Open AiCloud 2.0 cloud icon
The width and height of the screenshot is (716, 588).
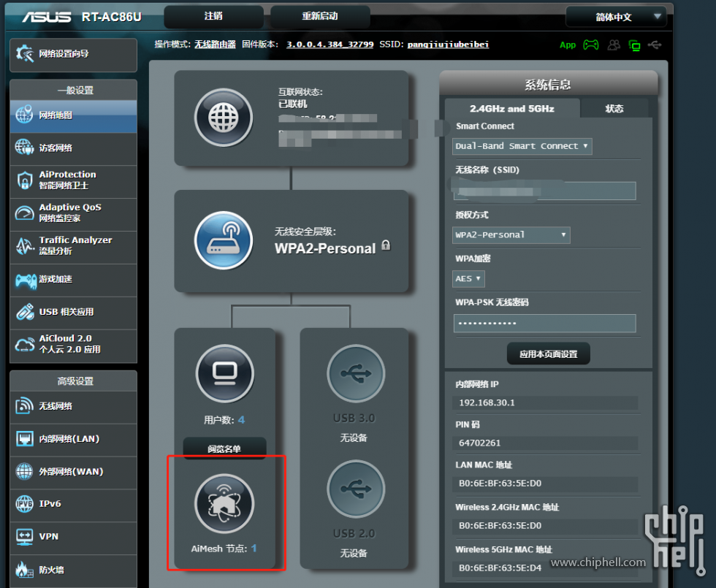pyautogui.click(x=25, y=345)
